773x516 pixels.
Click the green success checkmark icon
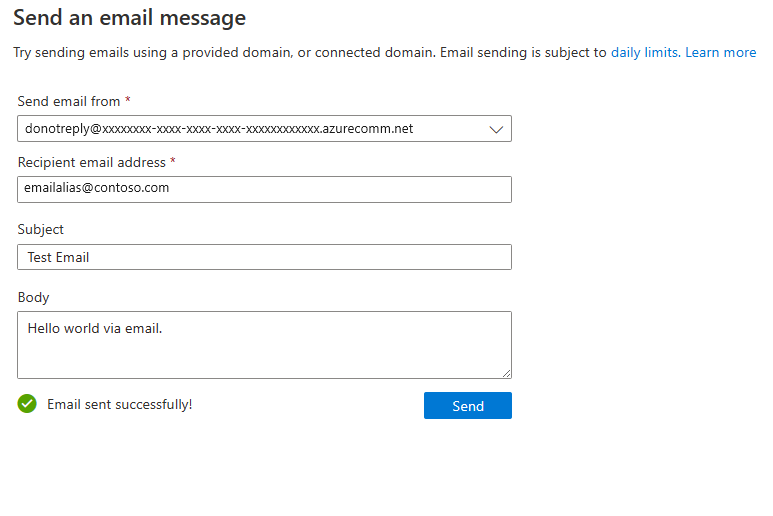click(27, 404)
